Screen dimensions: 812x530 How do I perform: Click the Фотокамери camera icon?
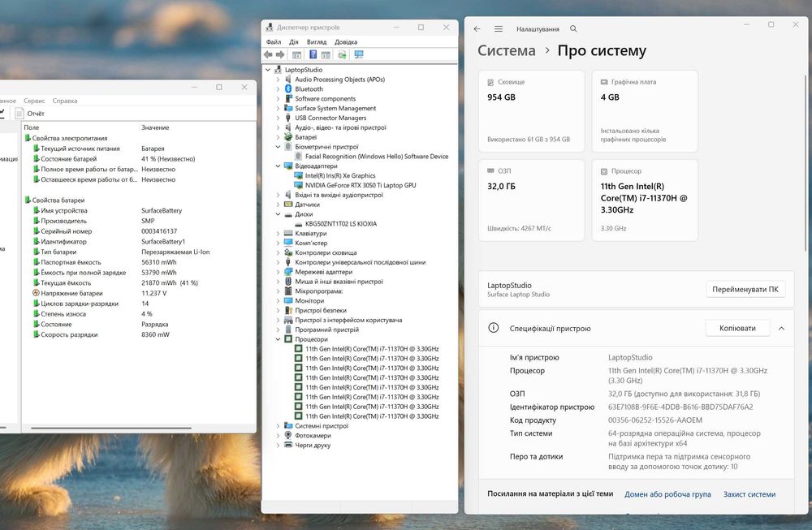tap(288, 435)
